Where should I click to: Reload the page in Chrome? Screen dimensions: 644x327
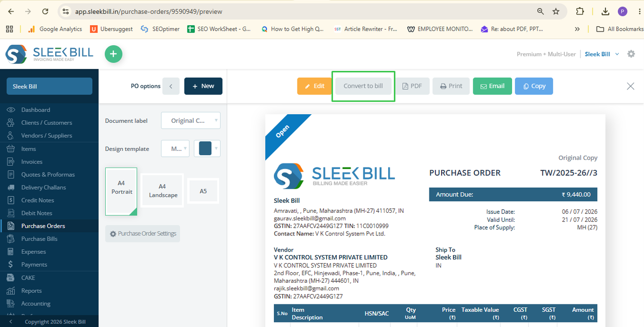tap(45, 11)
